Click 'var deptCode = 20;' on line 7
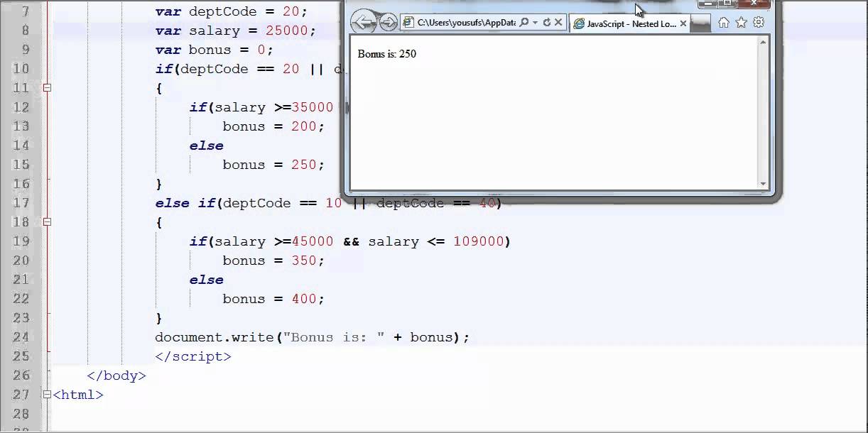Screen dimensions: 868x433 coord(232,11)
